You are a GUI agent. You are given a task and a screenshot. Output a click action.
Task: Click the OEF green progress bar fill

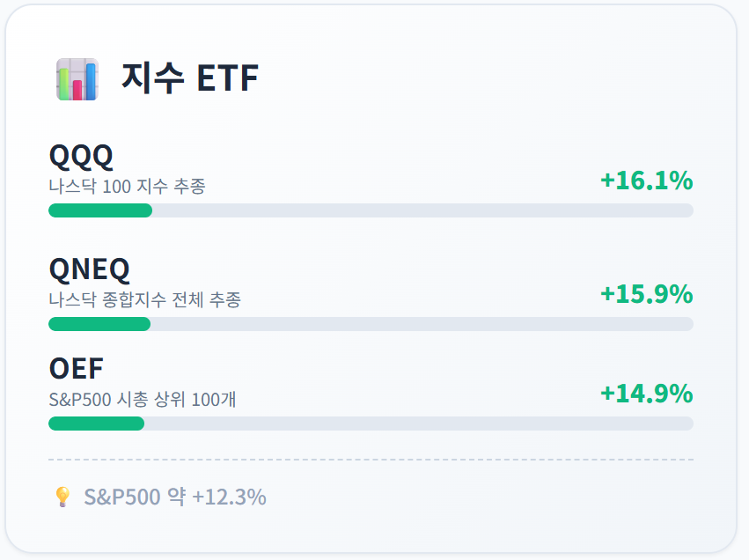click(x=97, y=424)
